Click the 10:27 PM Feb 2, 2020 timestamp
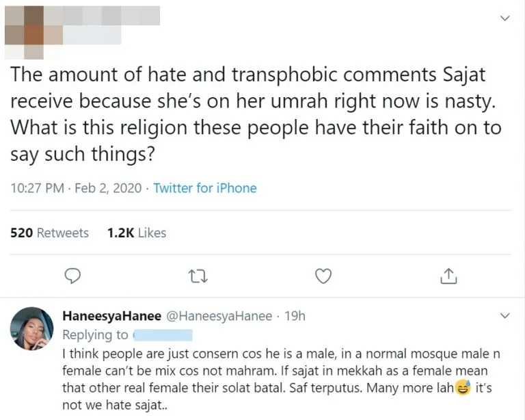 75,188
